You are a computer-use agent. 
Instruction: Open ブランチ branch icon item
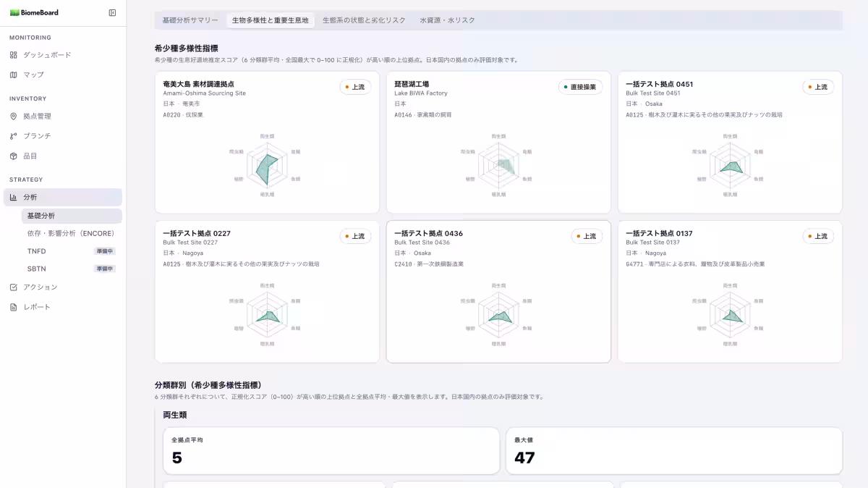[x=13, y=136]
